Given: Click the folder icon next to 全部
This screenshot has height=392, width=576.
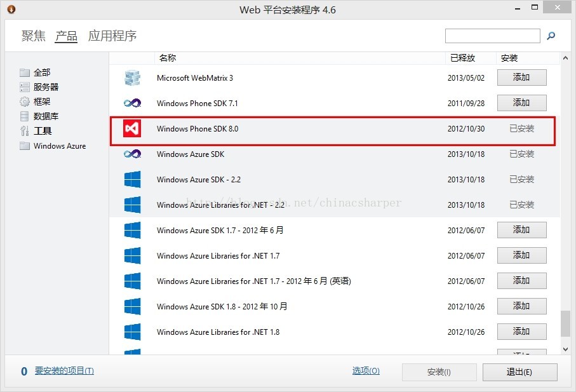Looking at the screenshot, I should (25, 72).
